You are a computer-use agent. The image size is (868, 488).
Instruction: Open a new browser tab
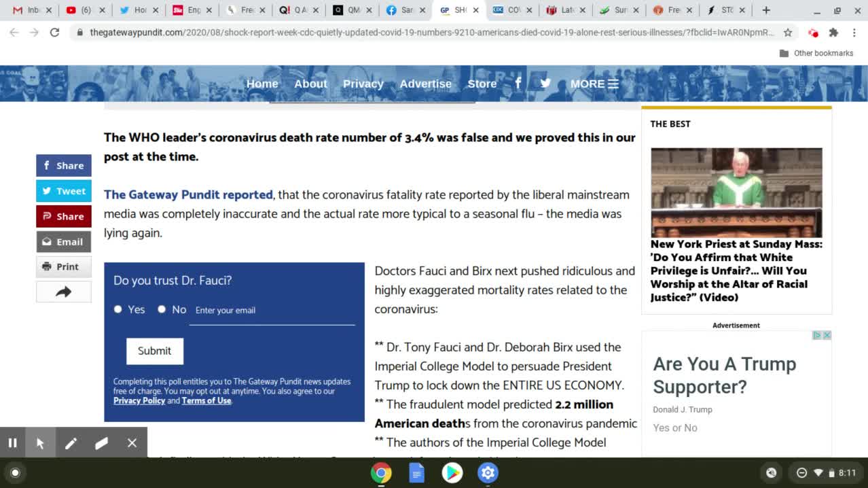[766, 10]
